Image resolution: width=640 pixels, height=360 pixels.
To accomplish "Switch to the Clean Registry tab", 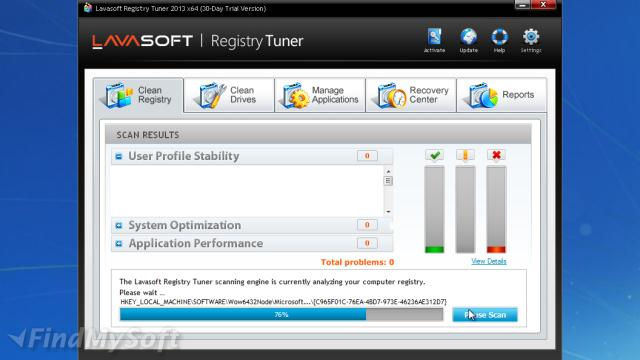I will [138, 95].
